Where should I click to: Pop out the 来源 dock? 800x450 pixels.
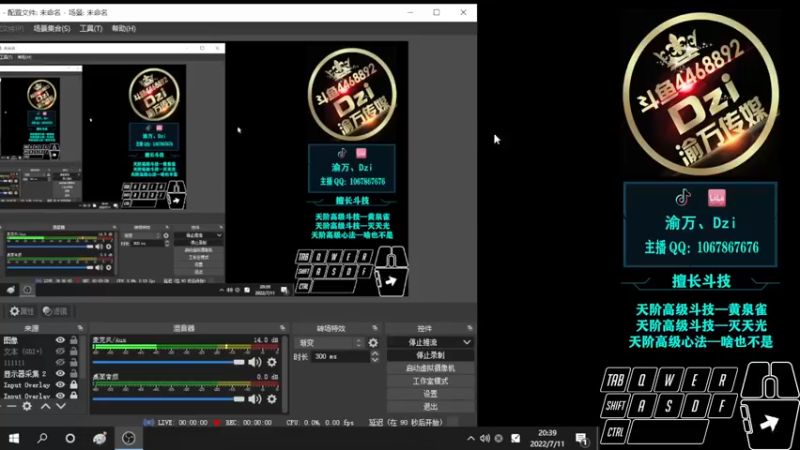point(80,328)
